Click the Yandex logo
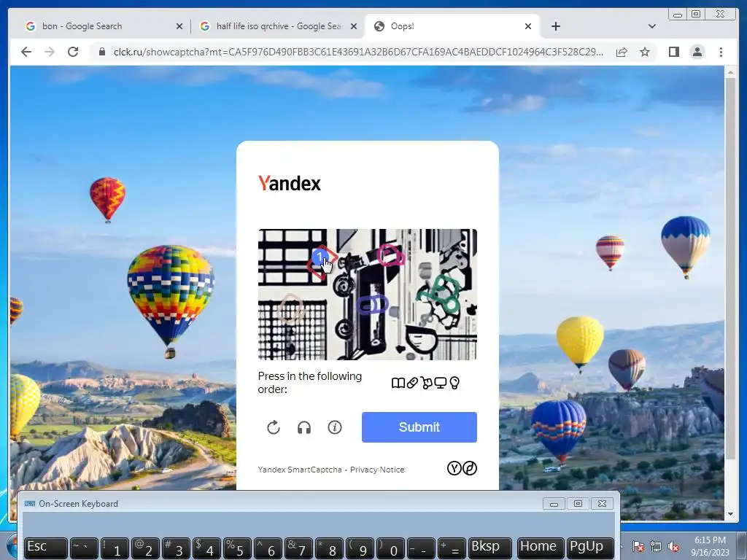 pyautogui.click(x=289, y=183)
